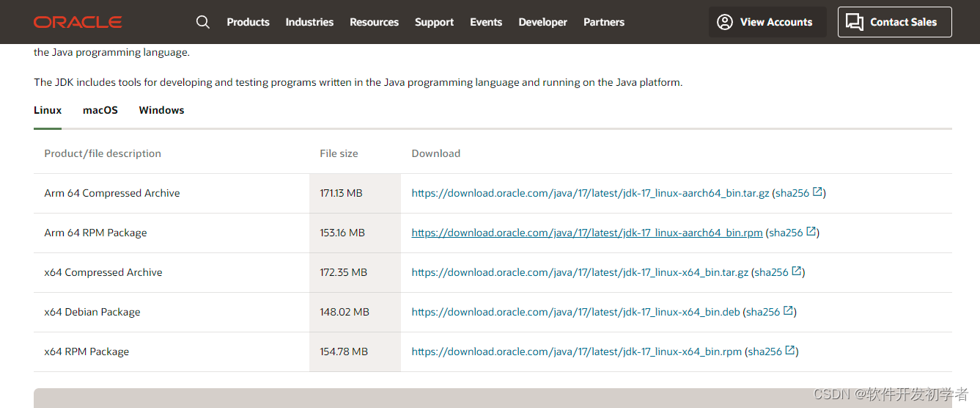This screenshot has width=980, height=408.
Task: Open external sha256 icon for x64 deb
Action: pyautogui.click(x=788, y=311)
